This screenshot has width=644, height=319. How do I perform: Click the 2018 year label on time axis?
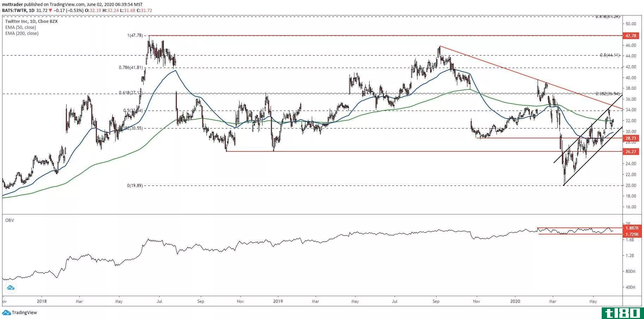pos(42,301)
